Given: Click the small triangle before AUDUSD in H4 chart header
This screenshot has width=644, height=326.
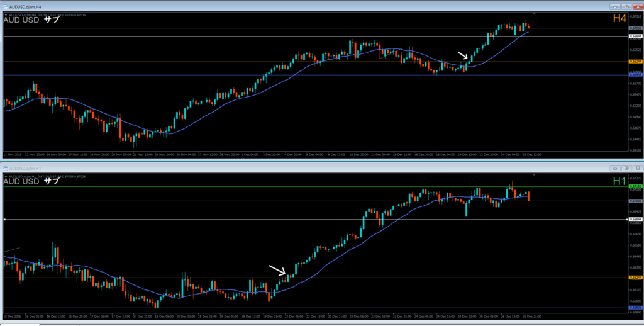Looking at the screenshot, I should (x=5, y=14).
